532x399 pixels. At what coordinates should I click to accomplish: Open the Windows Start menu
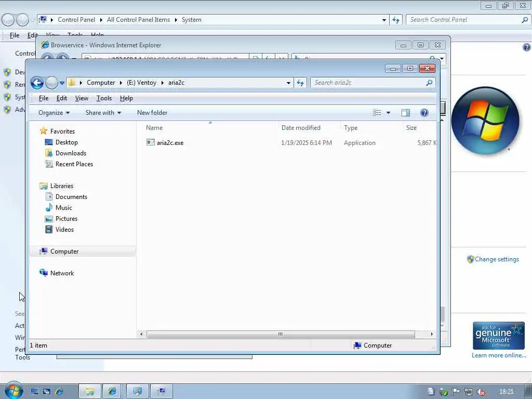(x=14, y=391)
